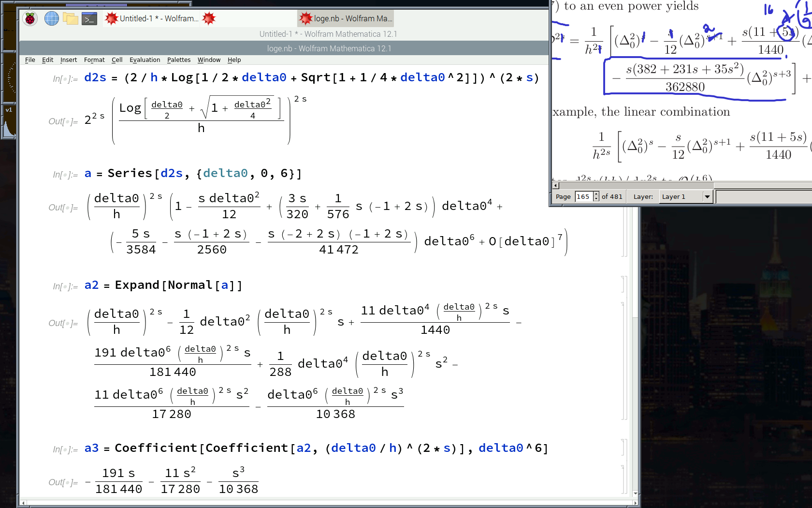Open the file manager folder icon

pyautogui.click(x=71, y=18)
